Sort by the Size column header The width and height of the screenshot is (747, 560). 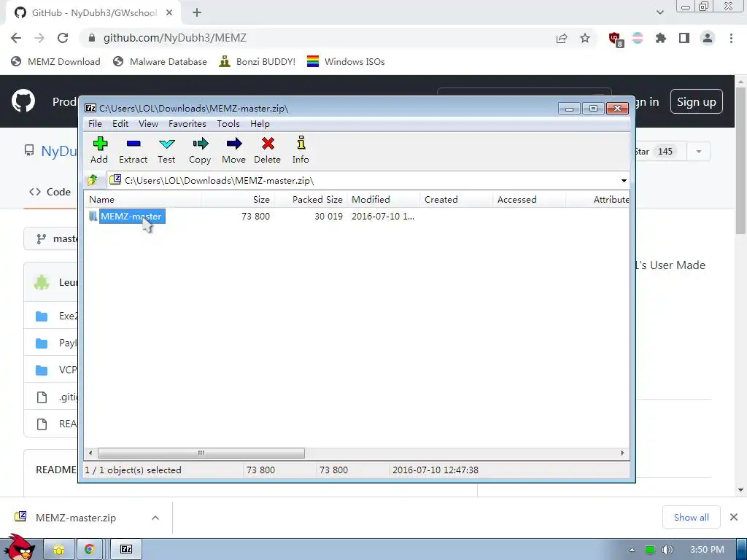click(x=238, y=200)
